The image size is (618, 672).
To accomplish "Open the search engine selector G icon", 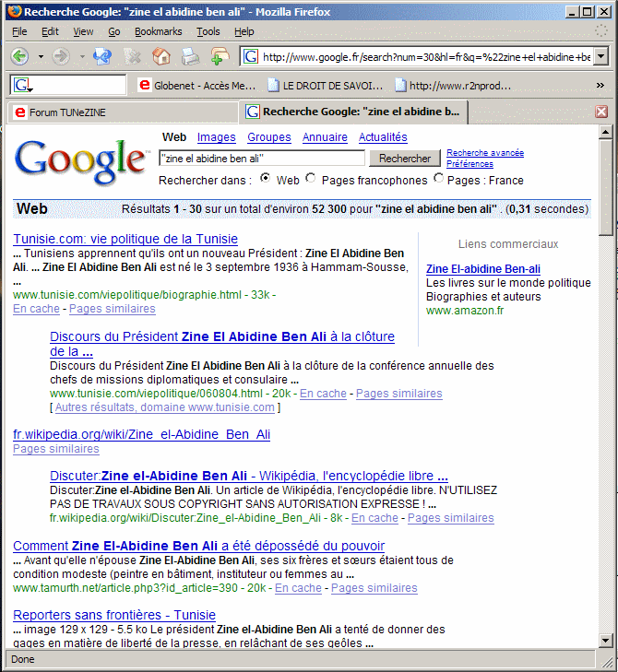I will 22,86.
